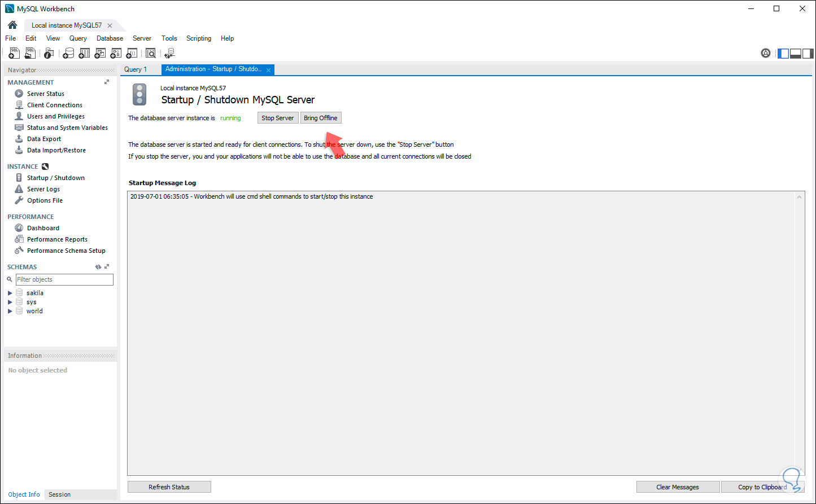Open the Help menu
Viewport: 816px width, 504px height.
[228, 38]
